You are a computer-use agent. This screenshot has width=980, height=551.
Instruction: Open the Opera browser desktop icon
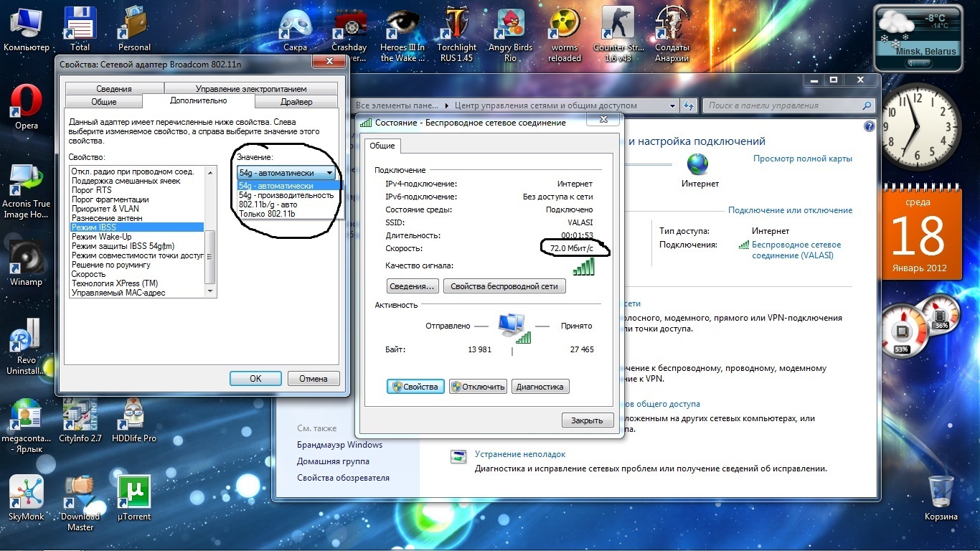click(27, 103)
